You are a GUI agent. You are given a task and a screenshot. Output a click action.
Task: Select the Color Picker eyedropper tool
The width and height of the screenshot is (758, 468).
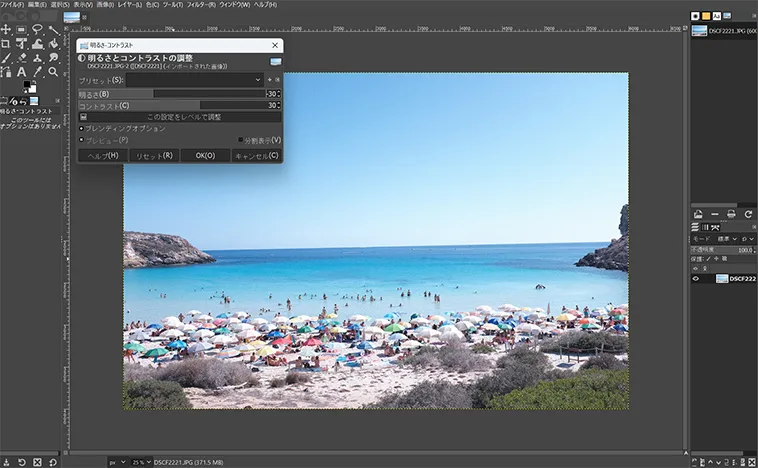(x=38, y=72)
